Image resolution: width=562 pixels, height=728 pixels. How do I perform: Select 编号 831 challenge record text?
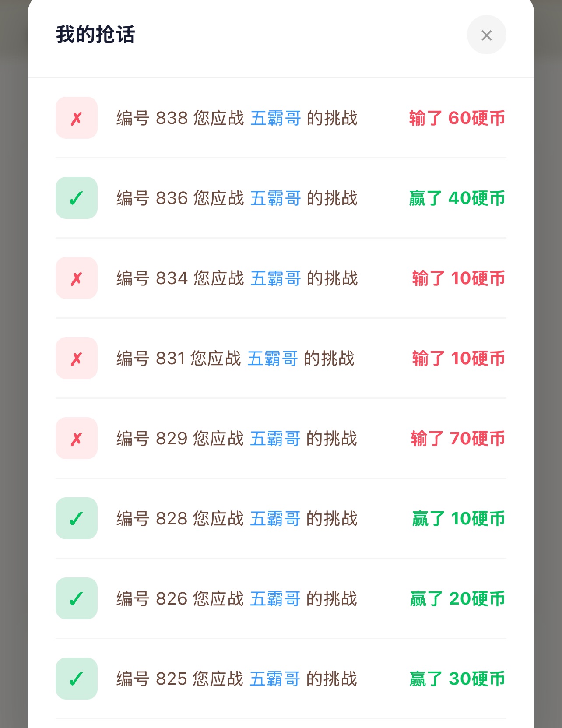click(235, 359)
